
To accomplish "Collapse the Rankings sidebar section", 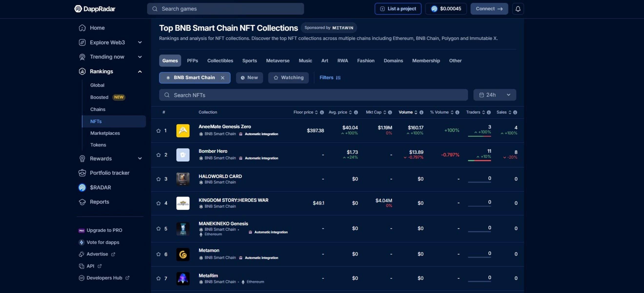I will click(x=140, y=71).
